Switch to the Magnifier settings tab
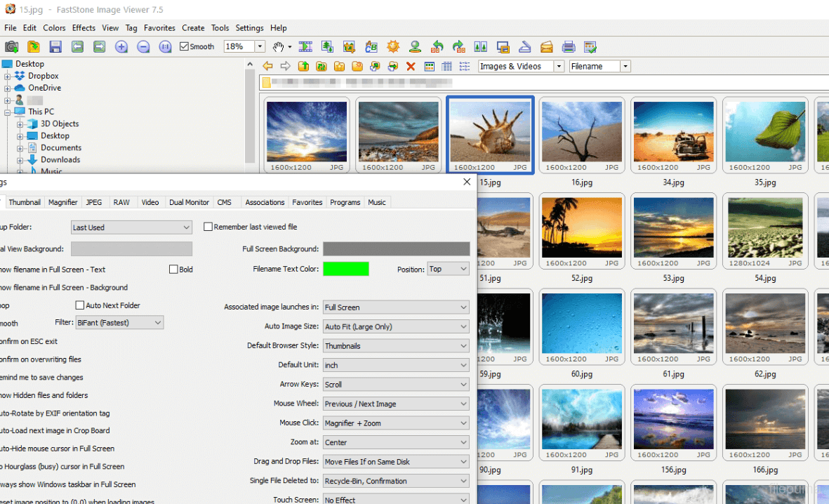This screenshot has width=829, height=504. [x=63, y=202]
